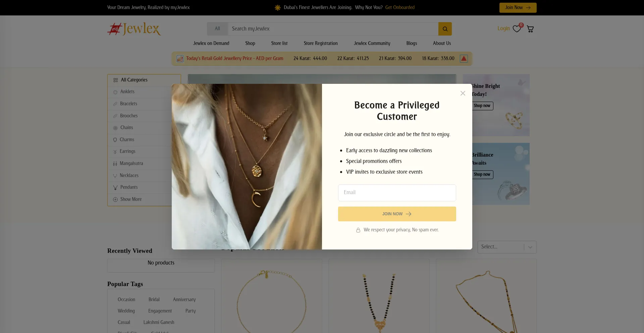Click the Earrings category icon
Viewport: 644px width, 333px height.
pyautogui.click(x=115, y=152)
